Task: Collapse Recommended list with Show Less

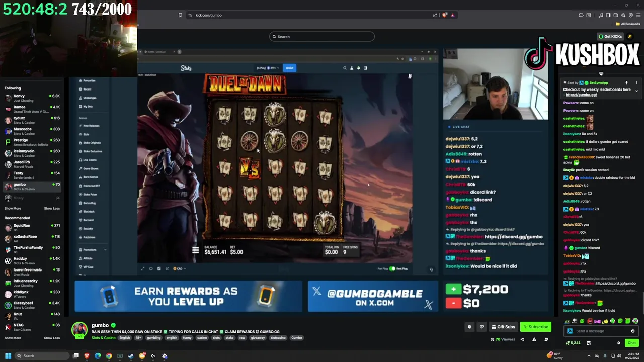Action: (x=52, y=338)
